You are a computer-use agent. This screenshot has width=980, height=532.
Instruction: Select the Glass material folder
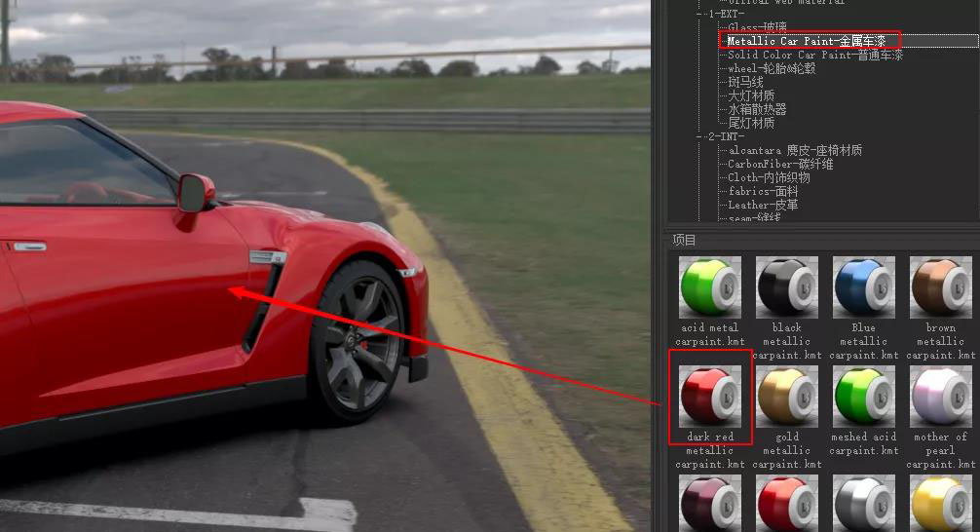pyautogui.click(x=757, y=28)
